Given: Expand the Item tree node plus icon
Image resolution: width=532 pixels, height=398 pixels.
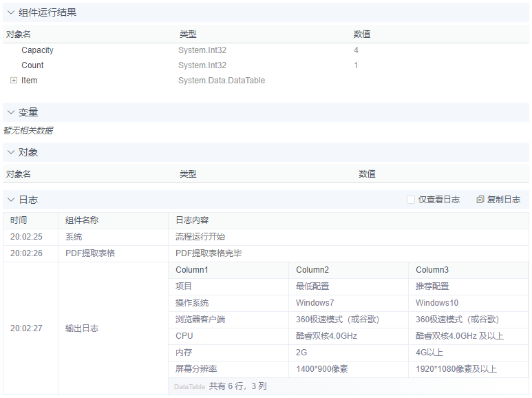Looking at the screenshot, I should pos(14,81).
